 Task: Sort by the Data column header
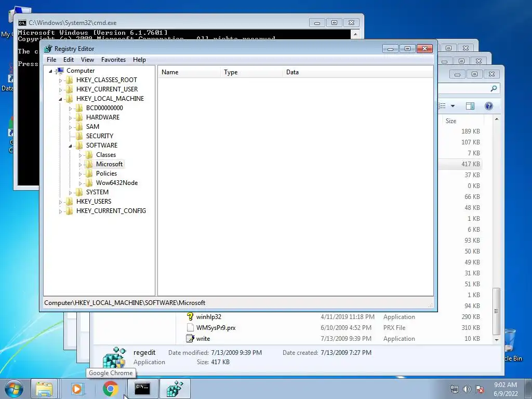[358, 72]
